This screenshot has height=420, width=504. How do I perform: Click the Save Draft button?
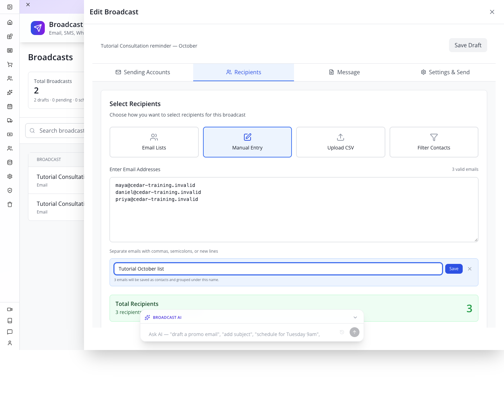[x=468, y=45]
